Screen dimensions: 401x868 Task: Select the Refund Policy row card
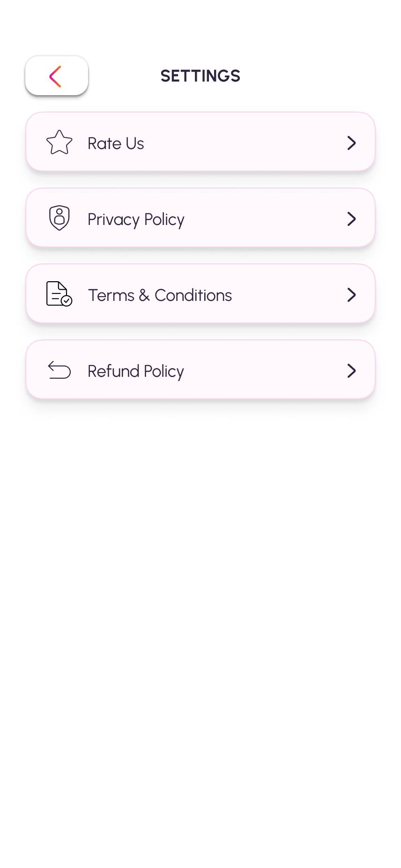[x=200, y=369]
